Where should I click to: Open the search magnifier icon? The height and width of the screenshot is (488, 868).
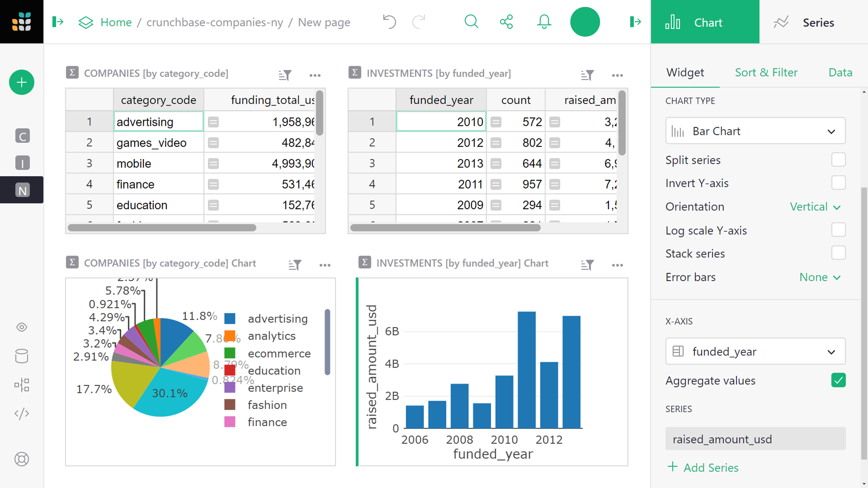[471, 22]
